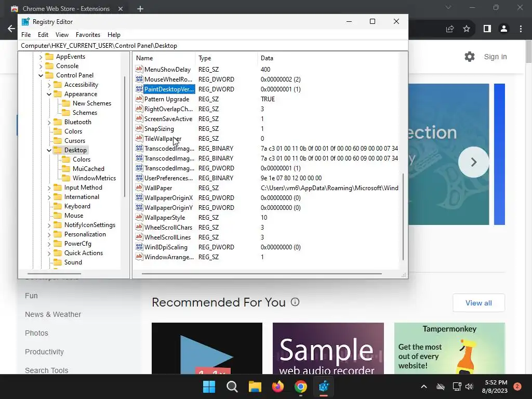Image resolution: width=532 pixels, height=399 pixels.
Task: Select the PowerCfg key in tree
Action: [78, 244]
